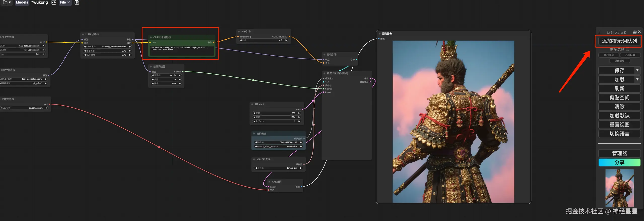Close the queue side panel
The width and height of the screenshot is (644, 221).
coord(639,32)
